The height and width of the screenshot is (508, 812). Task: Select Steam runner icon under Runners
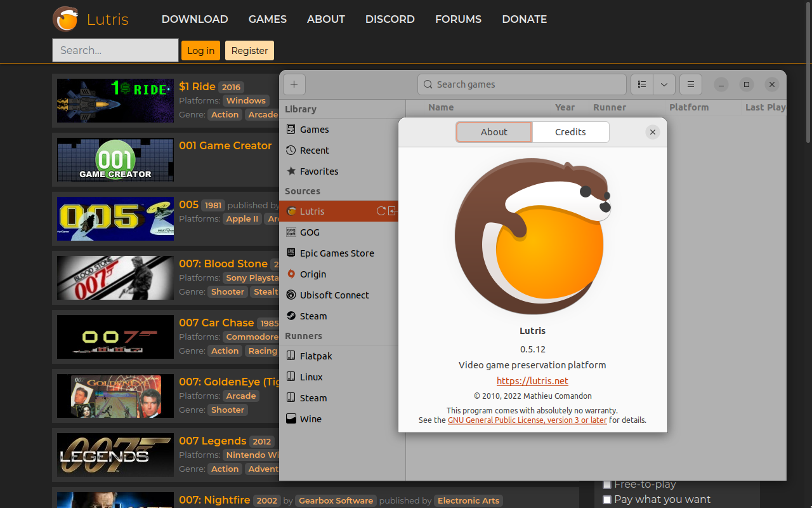click(291, 398)
